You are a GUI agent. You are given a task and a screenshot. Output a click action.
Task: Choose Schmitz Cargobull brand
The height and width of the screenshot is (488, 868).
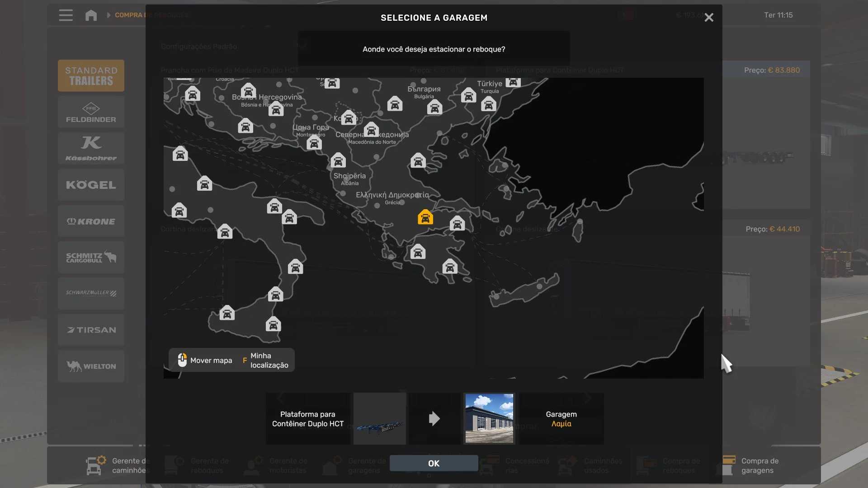(91, 258)
